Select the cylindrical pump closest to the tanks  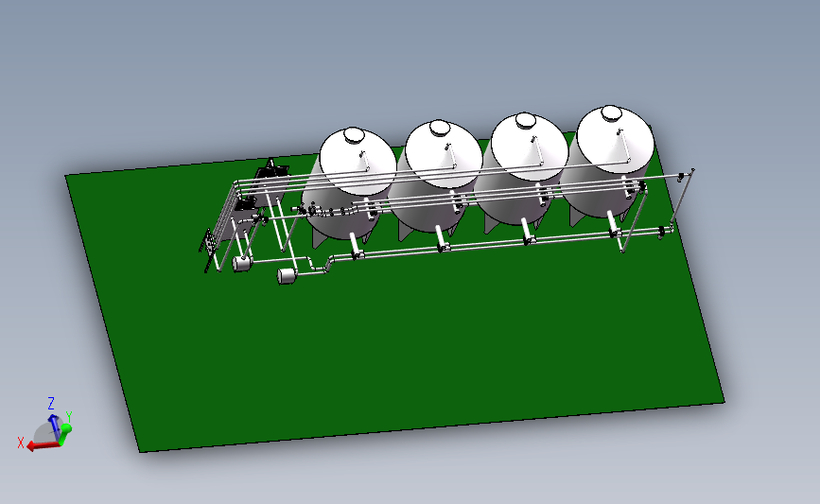pos(286,275)
